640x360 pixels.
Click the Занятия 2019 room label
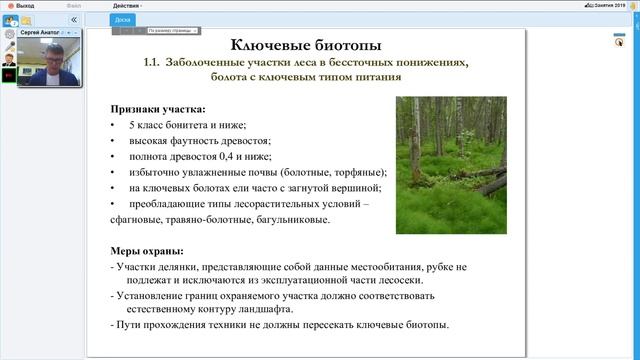tap(605, 5)
